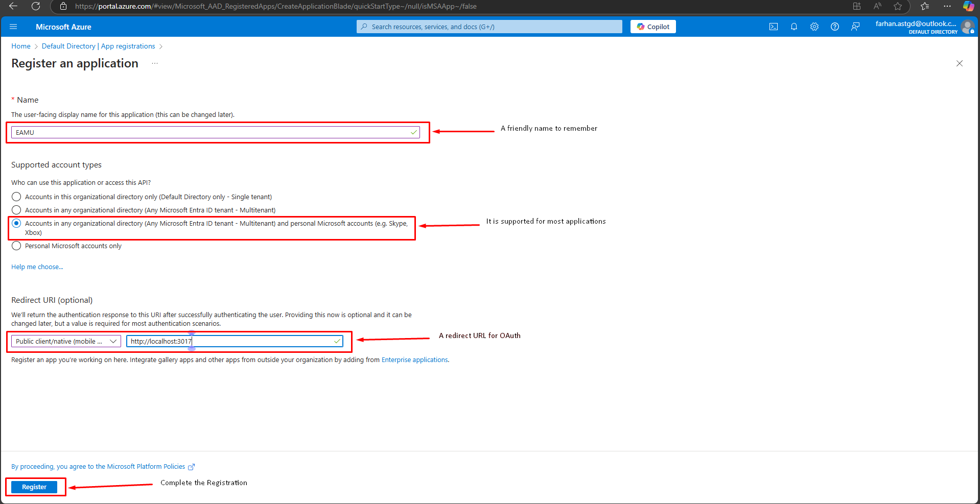
Task: Click the redirect URI text field
Action: click(x=235, y=341)
